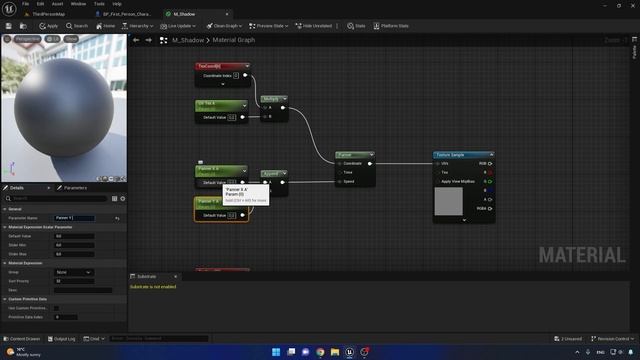
Task: Navigate back in graph history
Action: (x=136, y=40)
